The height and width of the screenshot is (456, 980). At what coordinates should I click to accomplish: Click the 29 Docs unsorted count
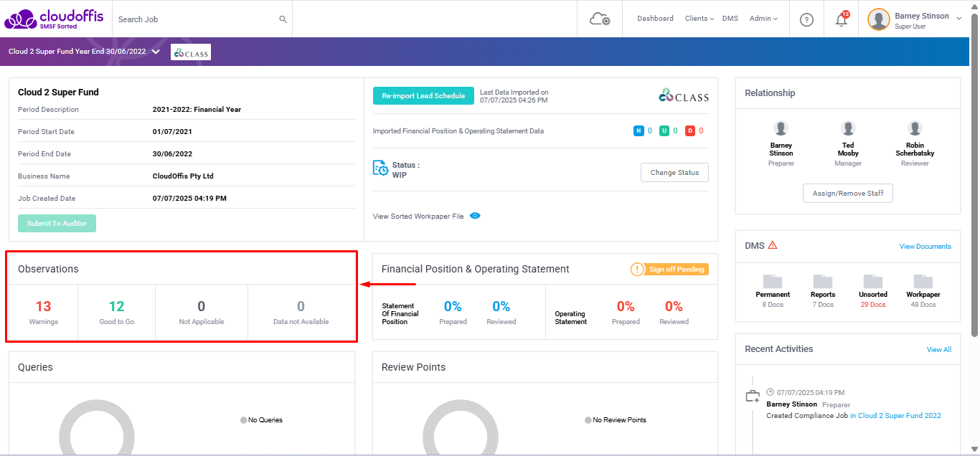(x=873, y=305)
